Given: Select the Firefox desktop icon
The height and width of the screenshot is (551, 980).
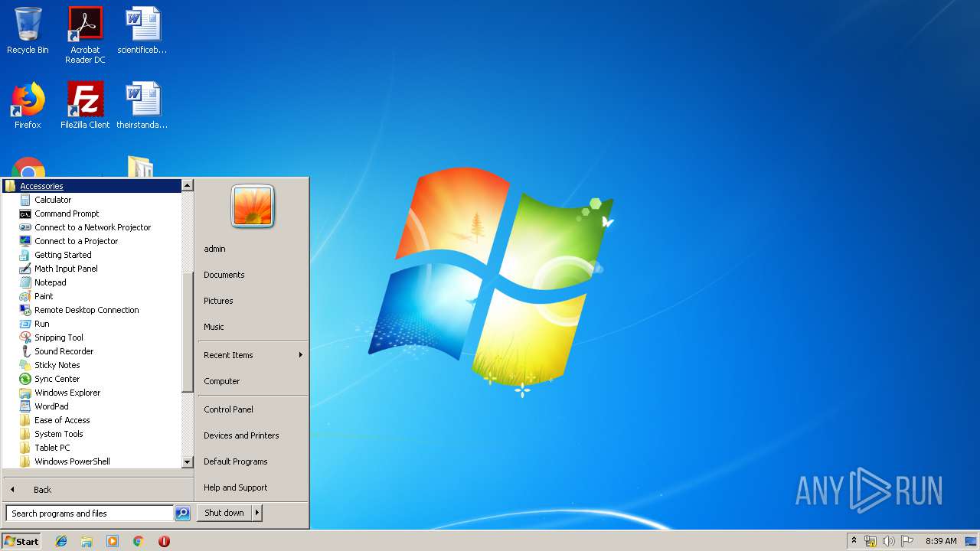Looking at the screenshot, I should coord(28,106).
